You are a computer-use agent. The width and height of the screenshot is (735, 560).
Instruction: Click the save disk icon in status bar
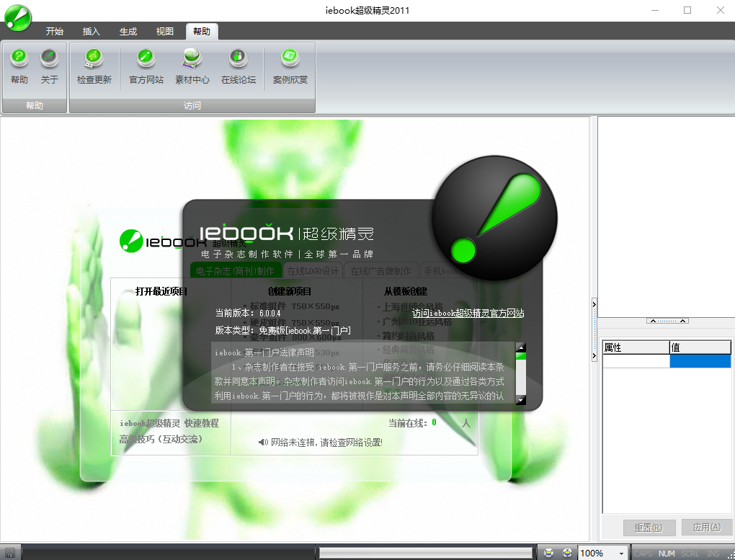pyautogui.click(x=10, y=553)
